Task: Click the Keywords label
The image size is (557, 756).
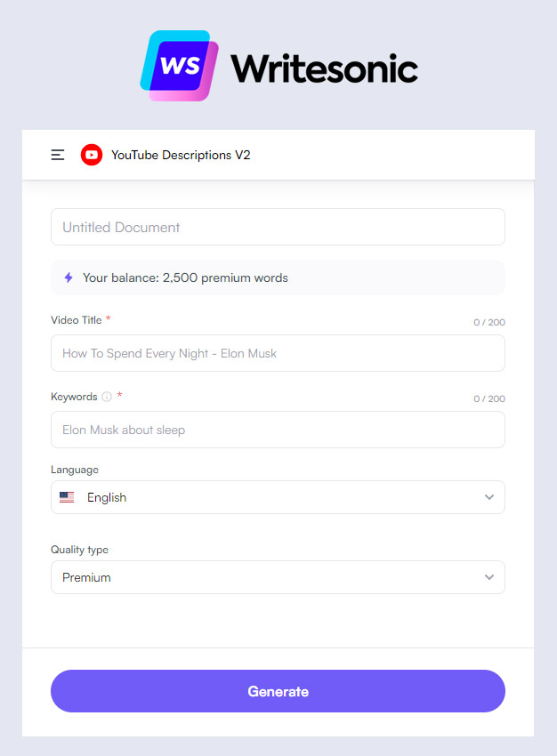Action: click(x=74, y=397)
